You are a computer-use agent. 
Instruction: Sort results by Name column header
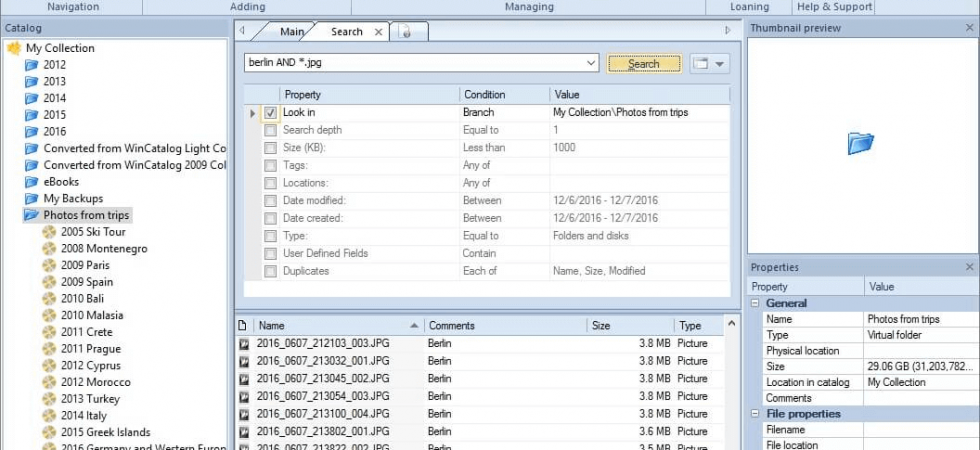pos(338,326)
